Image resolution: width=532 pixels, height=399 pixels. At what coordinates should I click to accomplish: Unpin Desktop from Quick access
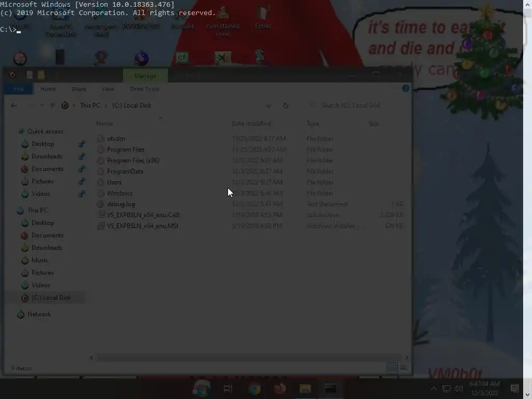tap(82, 144)
